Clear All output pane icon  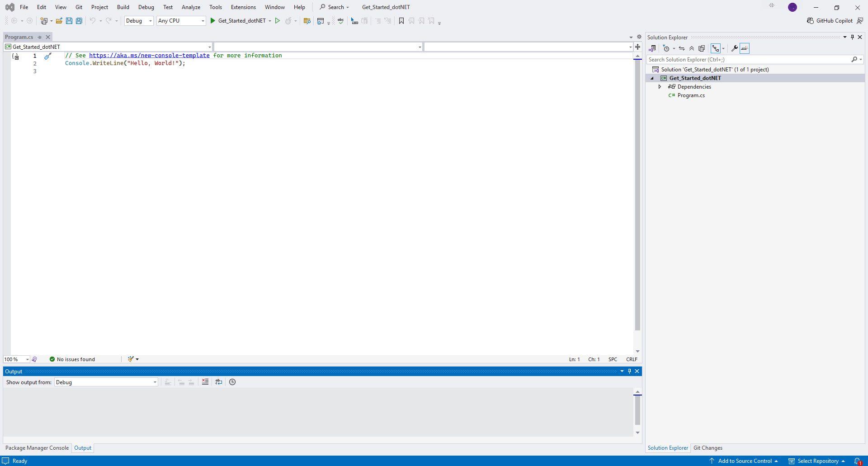click(205, 382)
